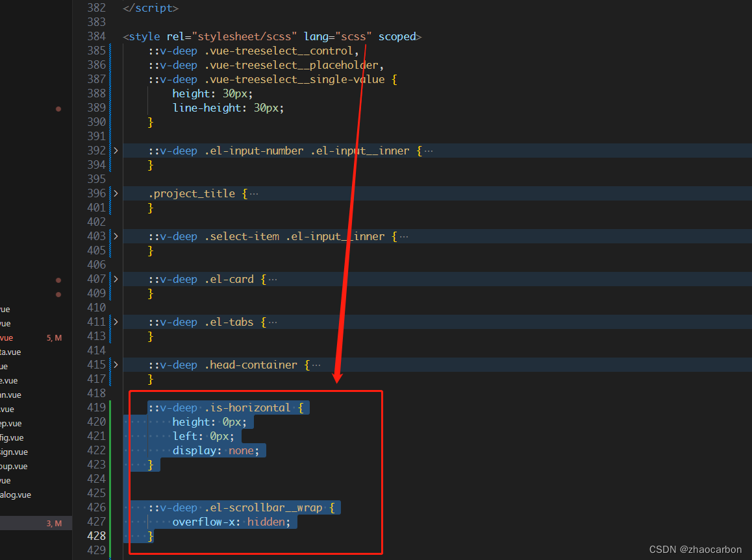Expand the folded .head-container rule at line 415
Screen dimensions: 752x560
116,365
